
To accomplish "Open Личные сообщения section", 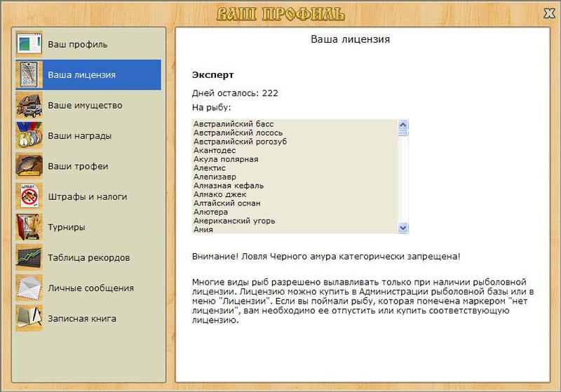I will click(88, 288).
